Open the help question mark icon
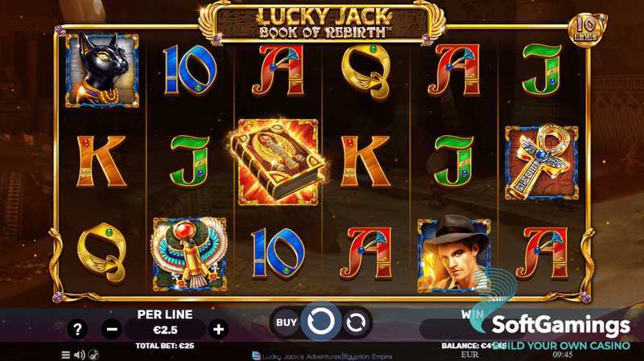This screenshot has width=644, height=361. [77, 329]
